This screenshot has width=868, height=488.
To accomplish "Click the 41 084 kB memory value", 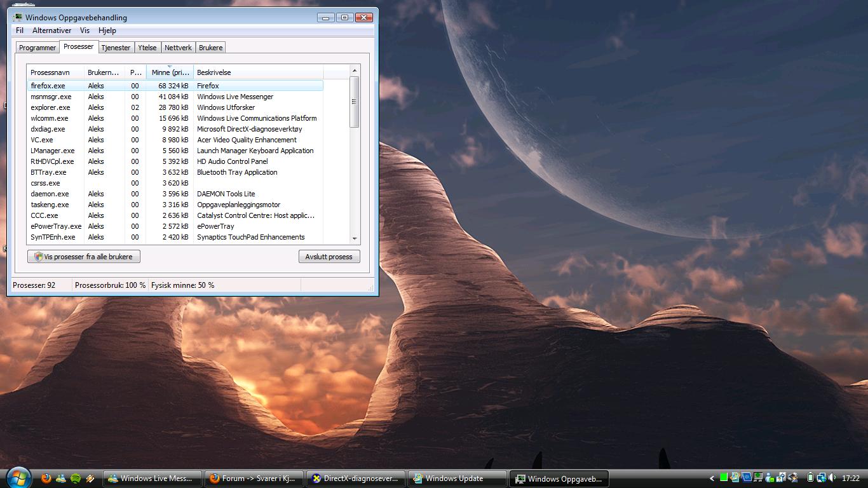I will click(x=173, y=97).
